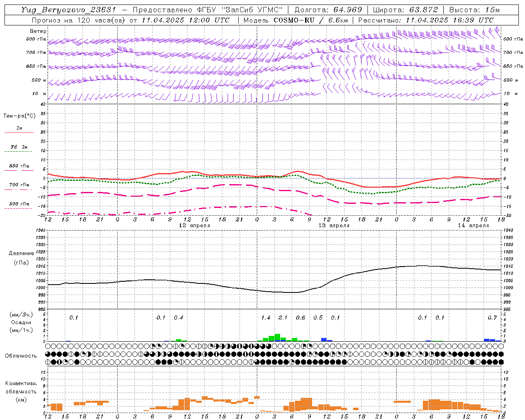525x420 pixels.
Task: Click the 13 апреля date label
Action: click(334, 226)
